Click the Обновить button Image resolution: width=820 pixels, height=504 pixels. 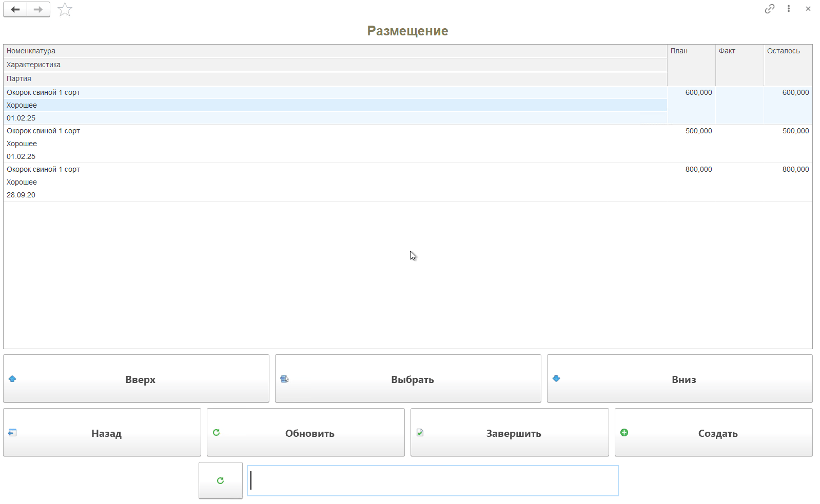(306, 433)
